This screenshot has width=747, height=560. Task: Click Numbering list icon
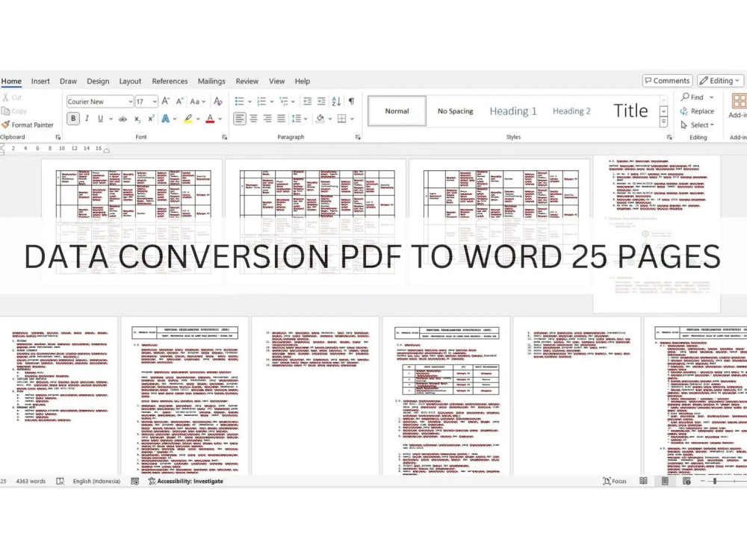click(x=261, y=101)
